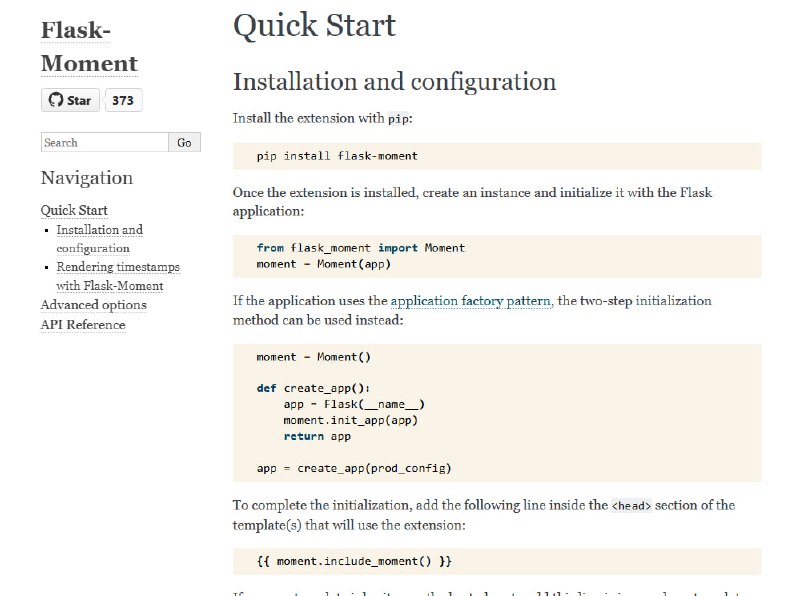The height and width of the screenshot is (596, 800).
Task: Click the 'app = Flask(__name__)' code line
Action: tap(354, 405)
